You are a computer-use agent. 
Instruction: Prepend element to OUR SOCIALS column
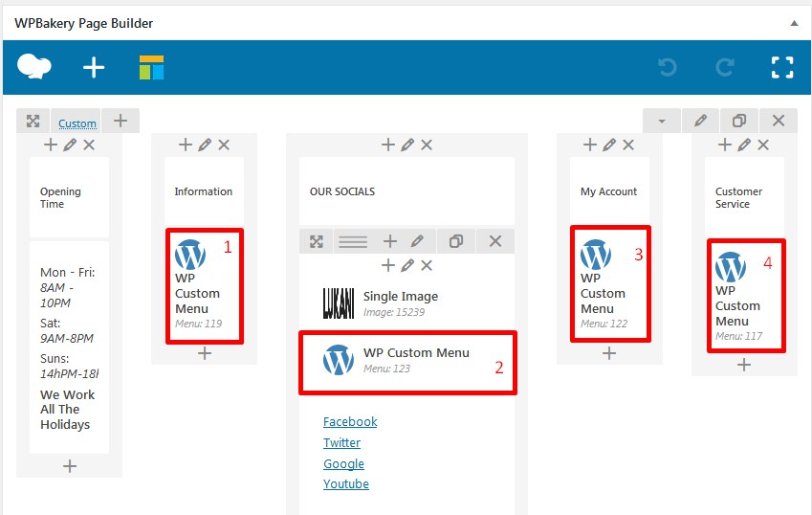[x=388, y=146]
